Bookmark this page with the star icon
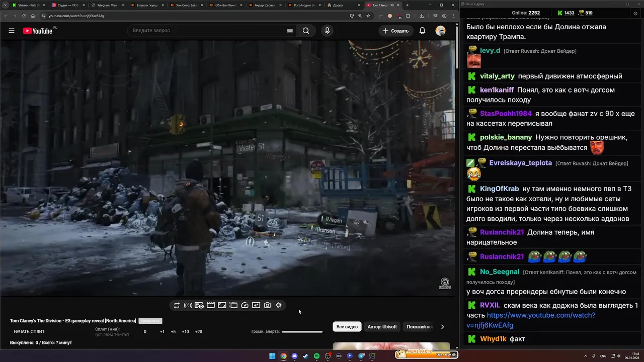The width and height of the screenshot is (644, 362). click(x=368, y=16)
